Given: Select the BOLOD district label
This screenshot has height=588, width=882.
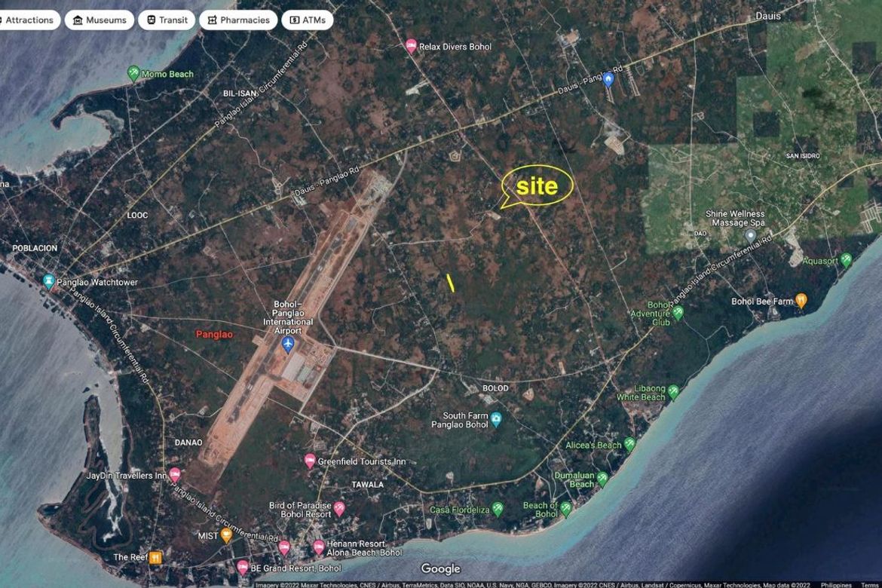Looking at the screenshot, I should click(x=495, y=388).
